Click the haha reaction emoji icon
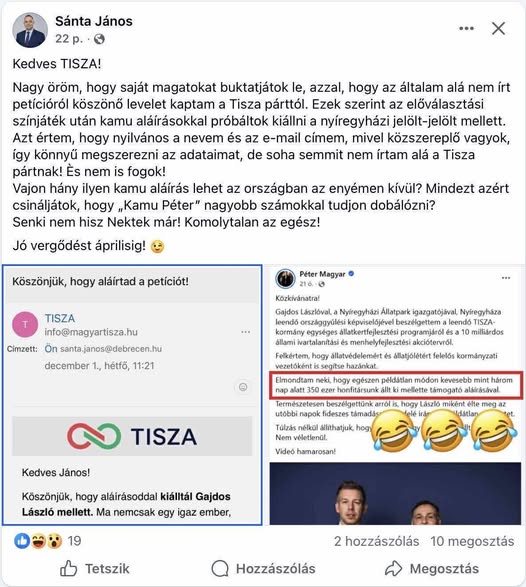The width and height of the screenshot is (526, 587). (x=38, y=541)
